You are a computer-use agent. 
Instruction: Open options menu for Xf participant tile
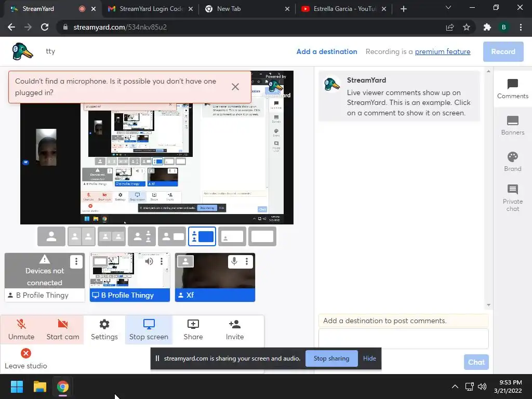click(x=247, y=261)
